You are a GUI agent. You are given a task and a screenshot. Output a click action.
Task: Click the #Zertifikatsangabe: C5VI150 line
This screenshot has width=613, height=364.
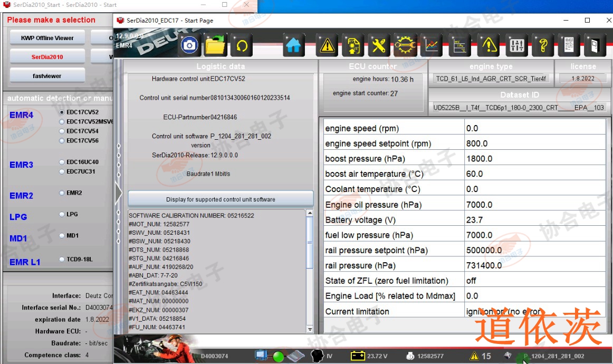pyautogui.click(x=165, y=284)
